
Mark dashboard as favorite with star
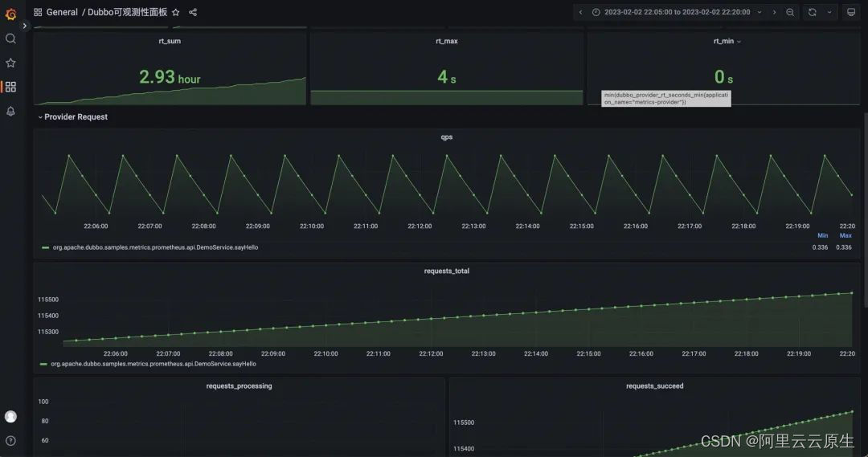click(x=175, y=12)
